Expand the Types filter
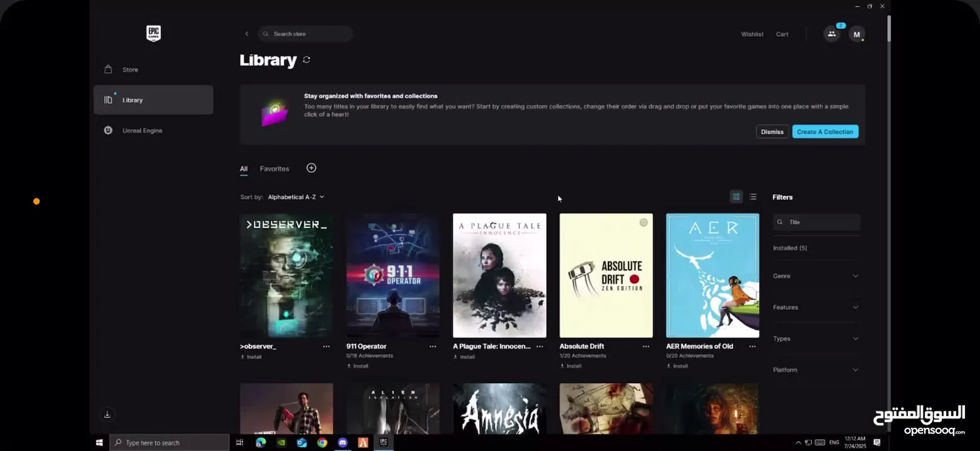The width and height of the screenshot is (980, 451). 816,339
